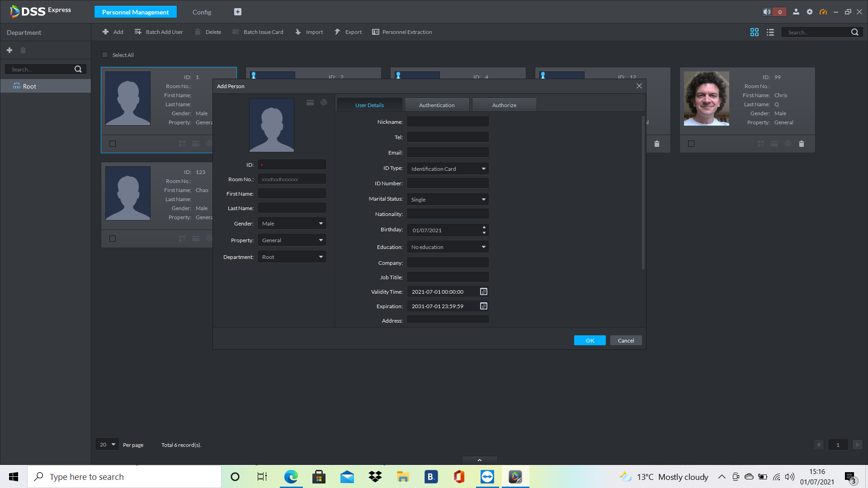The height and width of the screenshot is (488, 868).
Task: Switch to list view icon
Action: 770,32
